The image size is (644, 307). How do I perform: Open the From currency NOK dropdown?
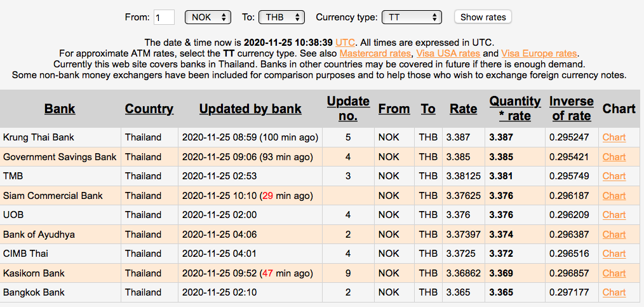[x=208, y=17]
